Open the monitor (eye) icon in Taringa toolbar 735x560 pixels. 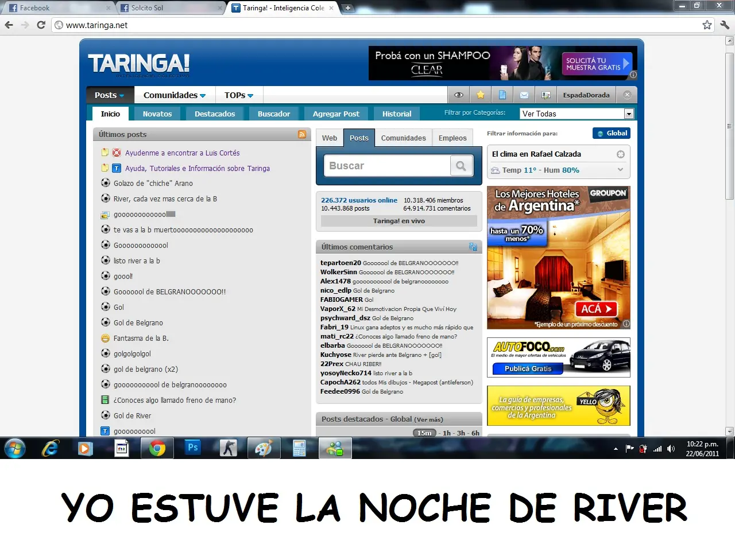tap(458, 95)
